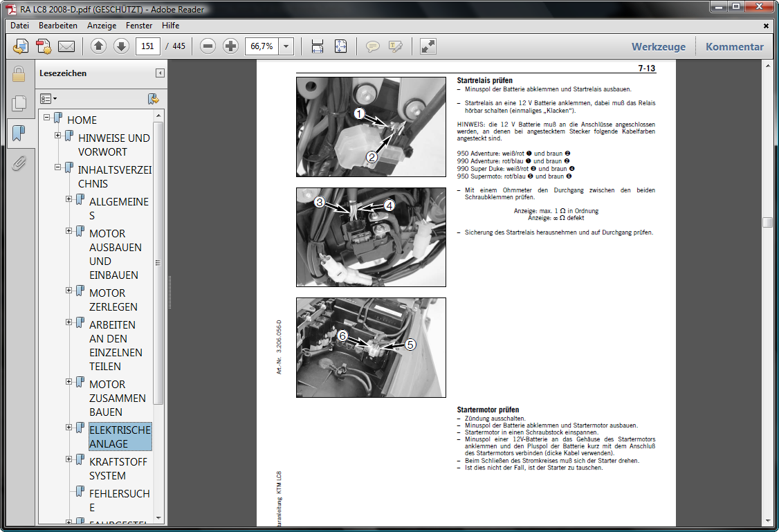This screenshot has width=779, height=532.
Task: Open the Werkzeuge pane
Action: pos(658,47)
